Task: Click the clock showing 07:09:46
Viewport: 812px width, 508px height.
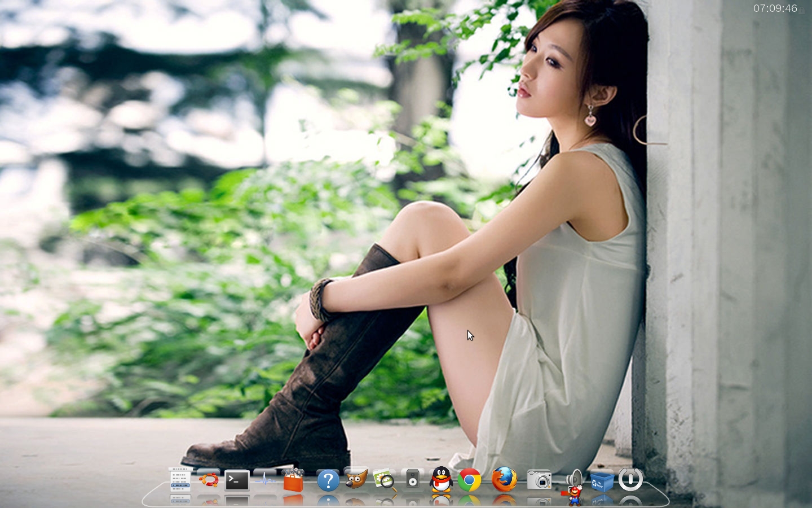Action: (775, 8)
